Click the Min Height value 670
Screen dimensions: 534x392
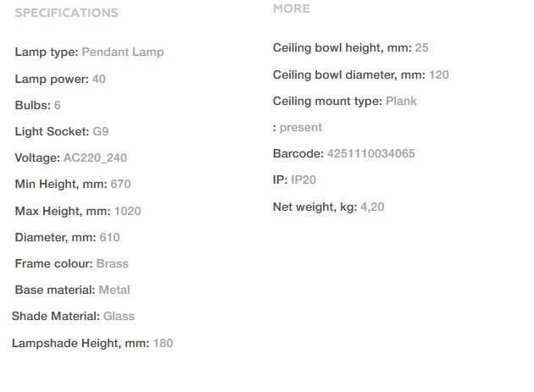pyautogui.click(x=120, y=184)
